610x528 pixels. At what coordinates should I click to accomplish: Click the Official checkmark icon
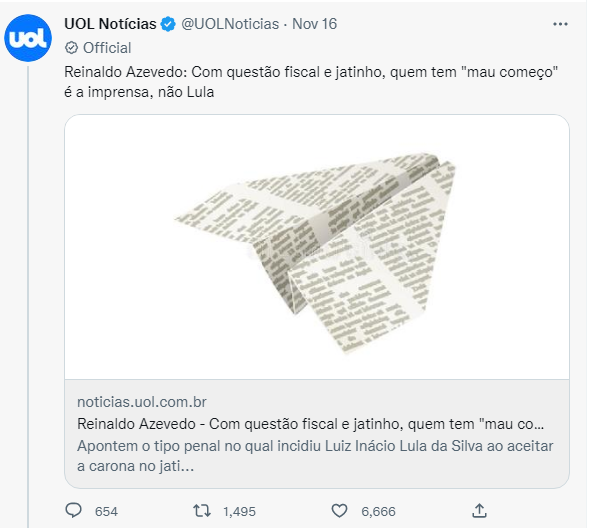pos(69,47)
